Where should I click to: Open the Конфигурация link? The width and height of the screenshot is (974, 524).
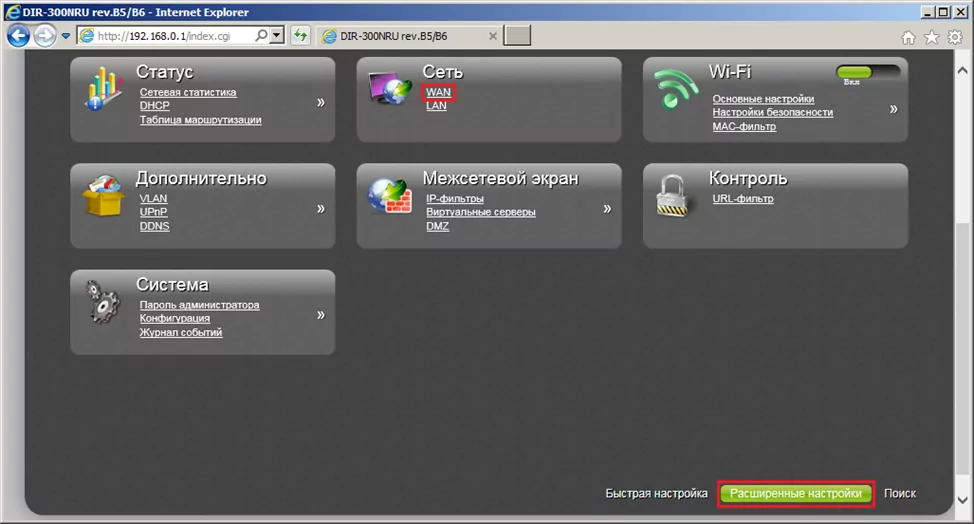point(175,318)
